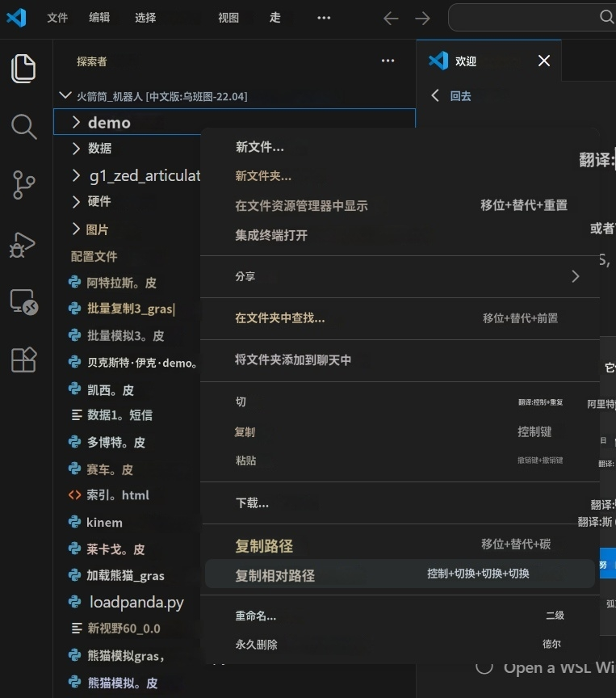The image size is (616, 698).
Task: Open the Source Control view
Action: pyautogui.click(x=23, y=185)
